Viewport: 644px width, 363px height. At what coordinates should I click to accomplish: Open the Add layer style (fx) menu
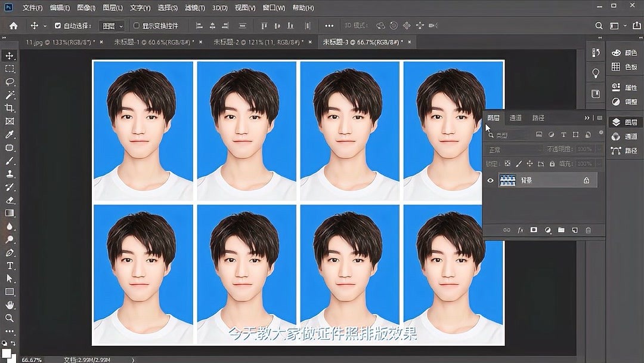point(520,230)
